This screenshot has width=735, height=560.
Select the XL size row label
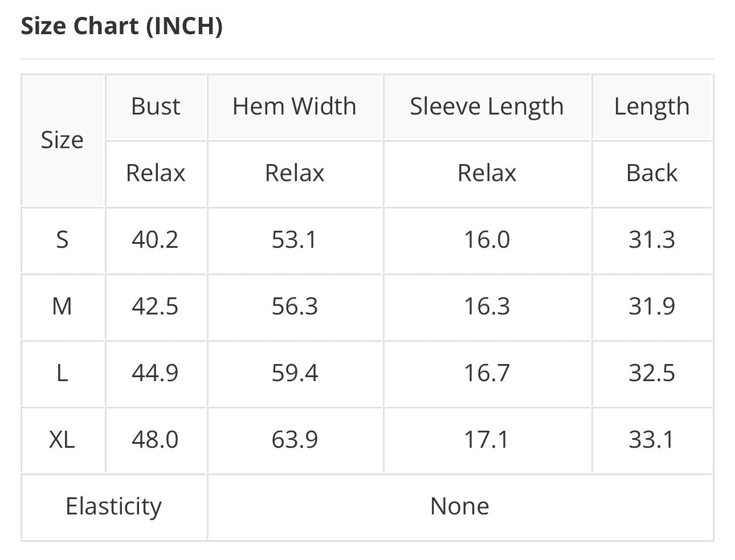pos(62,439)
